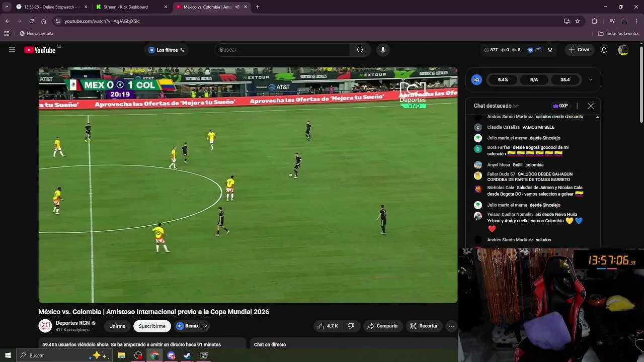
Task: Click the trophy icon in the IQ toolbar
Action: point(550,50)
